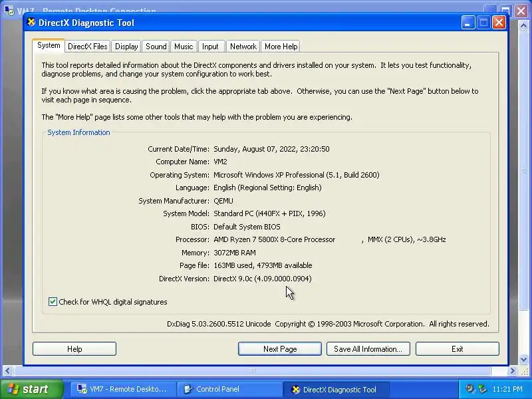Click the horizontal scrollbar thumb
Screen dimensions: 532x399
pos(252,370)
